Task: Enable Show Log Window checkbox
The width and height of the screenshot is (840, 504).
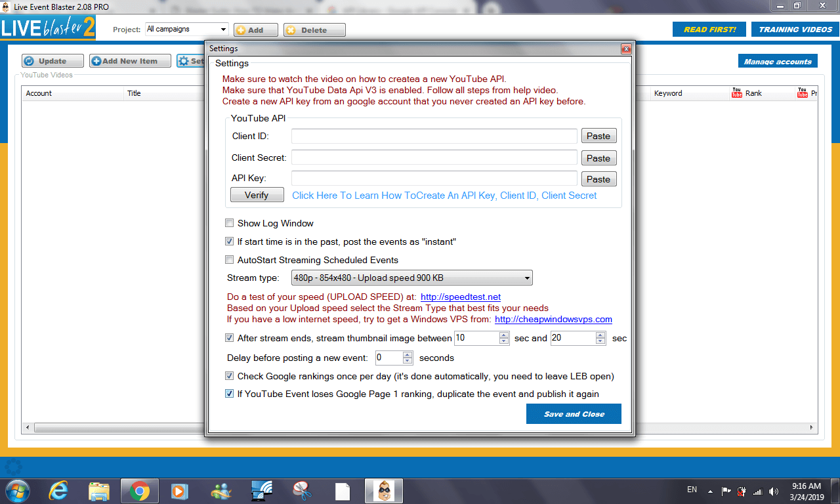Action: click(230, 223)
